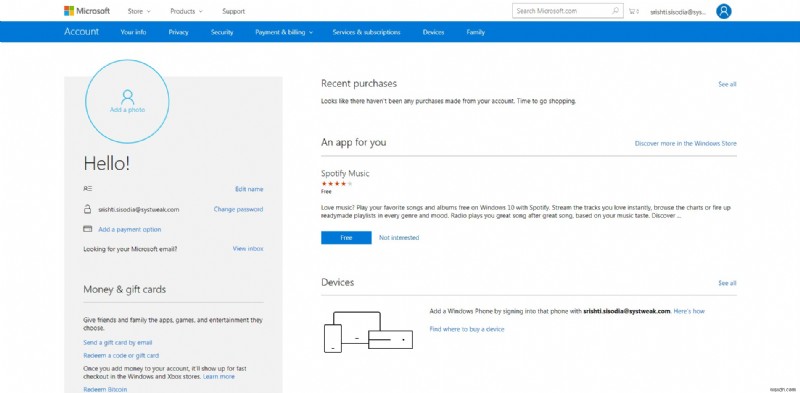Open the shopping cart icon
800x393 pixels.
[x=633, y=11]
